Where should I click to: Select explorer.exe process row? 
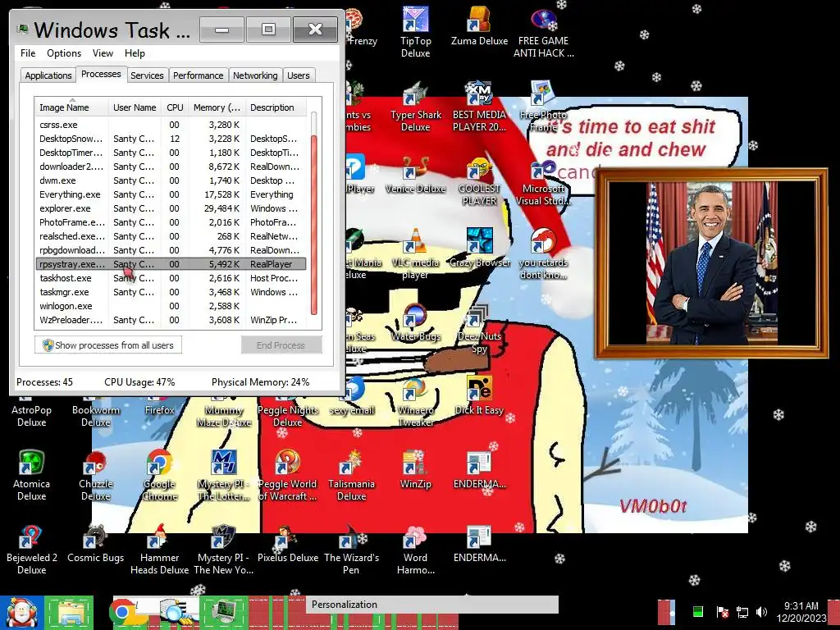(171, 208)
